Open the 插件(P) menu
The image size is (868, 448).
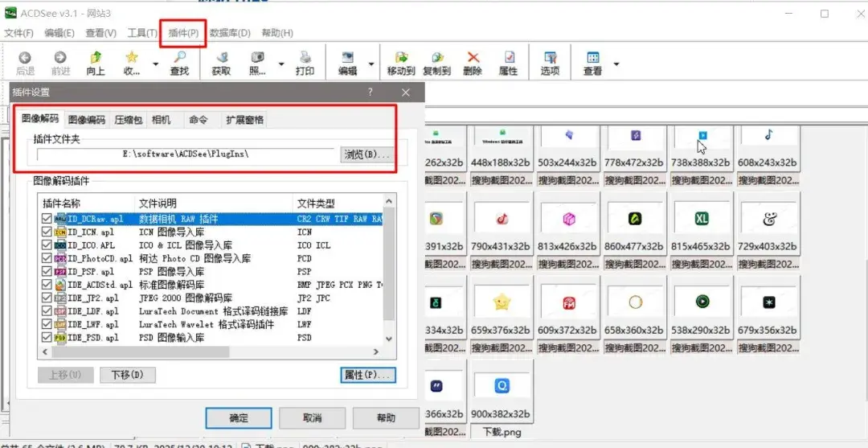coord(183,33)
